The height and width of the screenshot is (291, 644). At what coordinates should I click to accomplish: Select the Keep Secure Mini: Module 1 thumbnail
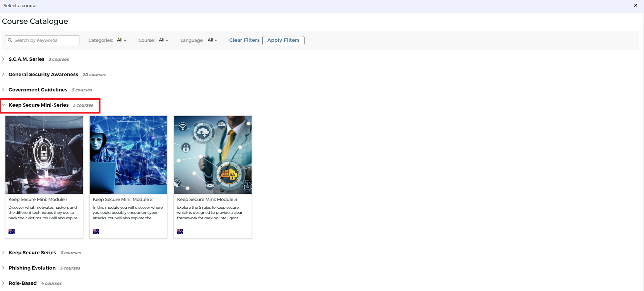pos(44,155)
